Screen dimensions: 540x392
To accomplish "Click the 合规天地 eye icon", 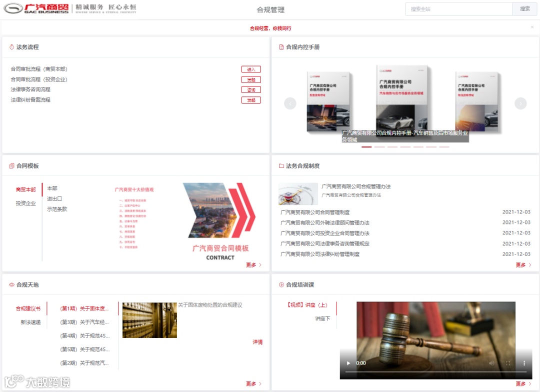I will (11, 284).
